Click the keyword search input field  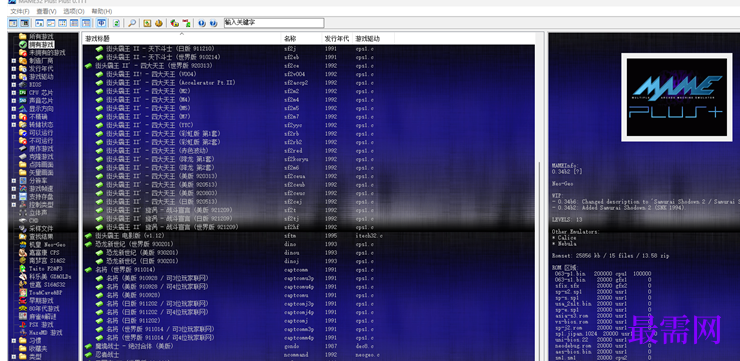pos(274,23)
